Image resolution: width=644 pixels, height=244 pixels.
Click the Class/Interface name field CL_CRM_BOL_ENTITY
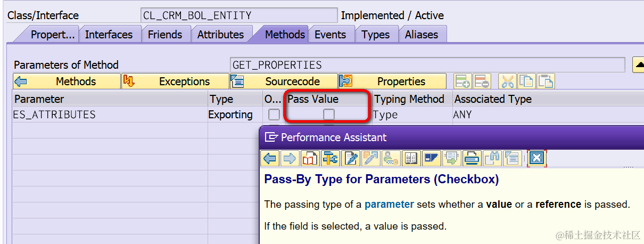pyautogui.click(x=239, y=15)
